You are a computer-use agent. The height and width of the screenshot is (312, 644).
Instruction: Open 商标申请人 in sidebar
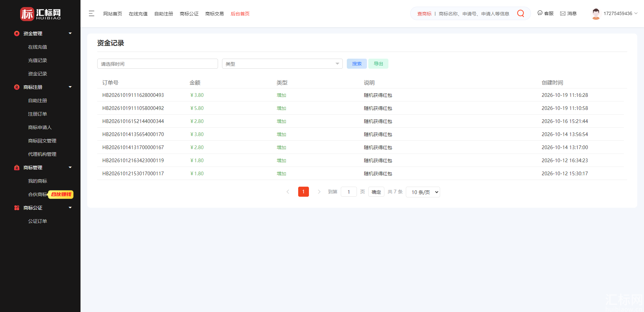click(x=40, y=127)
